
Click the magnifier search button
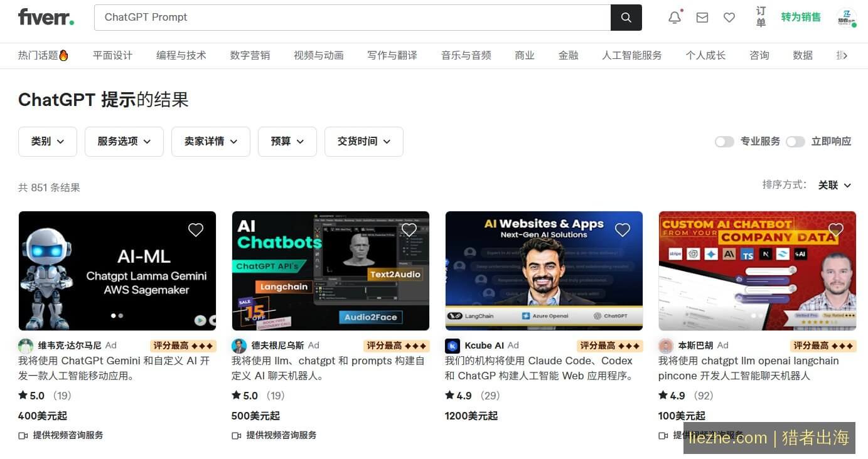pyautogui.click(x=626, y=18)
